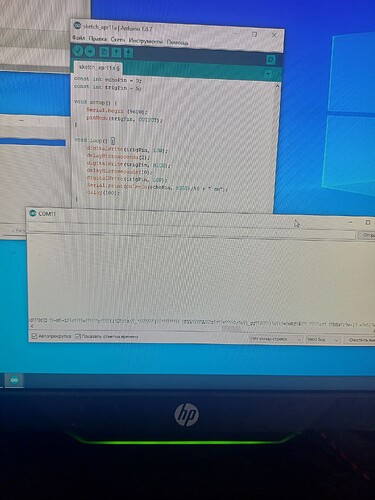
Task: Verify the sketch with the checkmark icon
Action: 78,51
